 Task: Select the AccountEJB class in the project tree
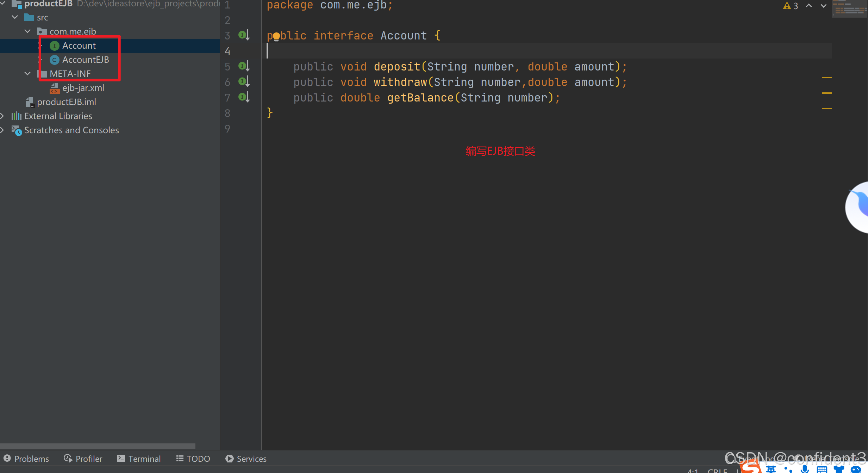[x=85, y=60]
